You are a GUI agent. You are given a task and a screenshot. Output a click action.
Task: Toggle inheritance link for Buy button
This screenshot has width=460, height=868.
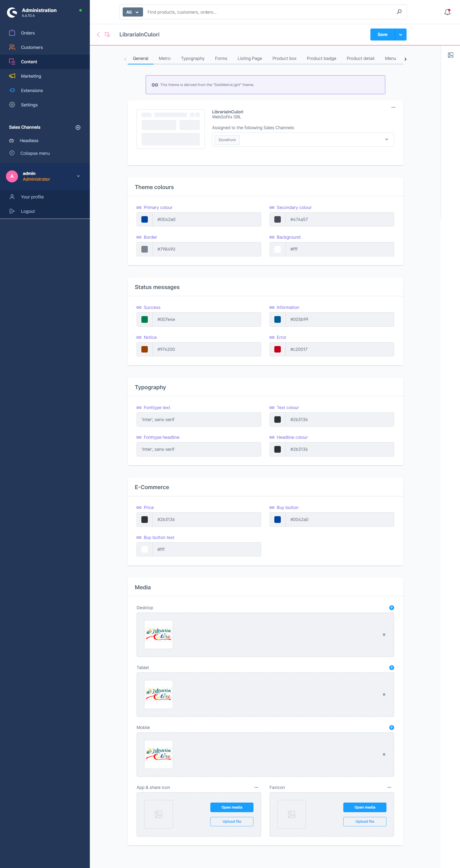[272, 508]
